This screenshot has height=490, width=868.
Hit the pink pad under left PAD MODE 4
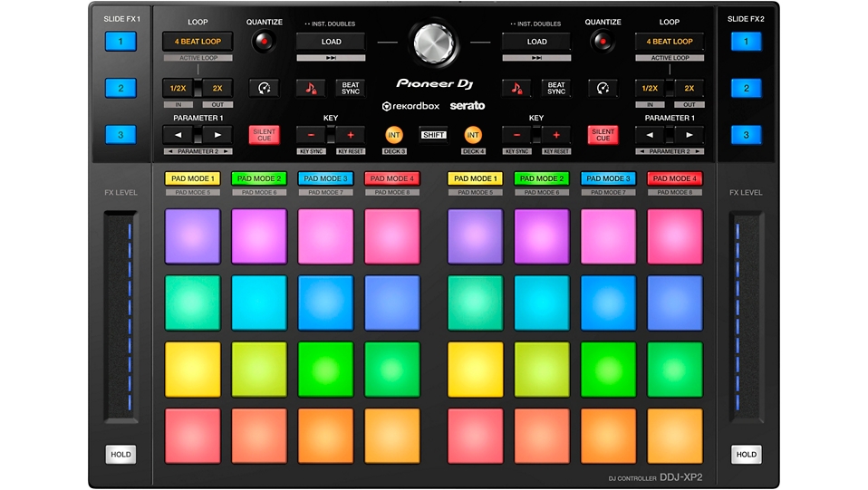coord(392,236)
